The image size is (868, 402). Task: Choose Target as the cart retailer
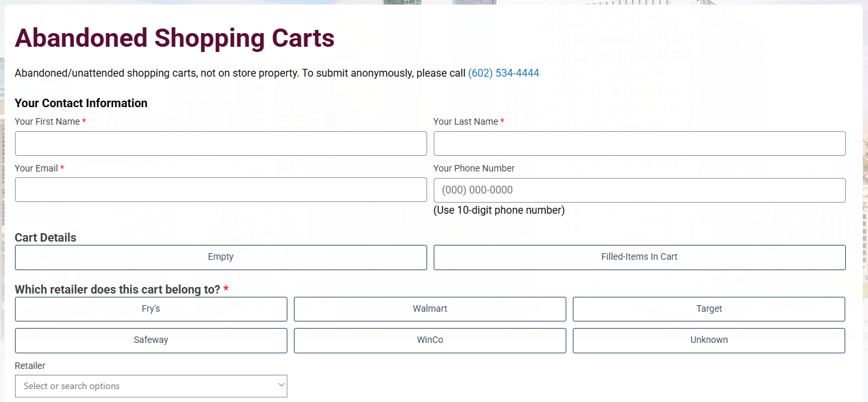tap(709, 309)
